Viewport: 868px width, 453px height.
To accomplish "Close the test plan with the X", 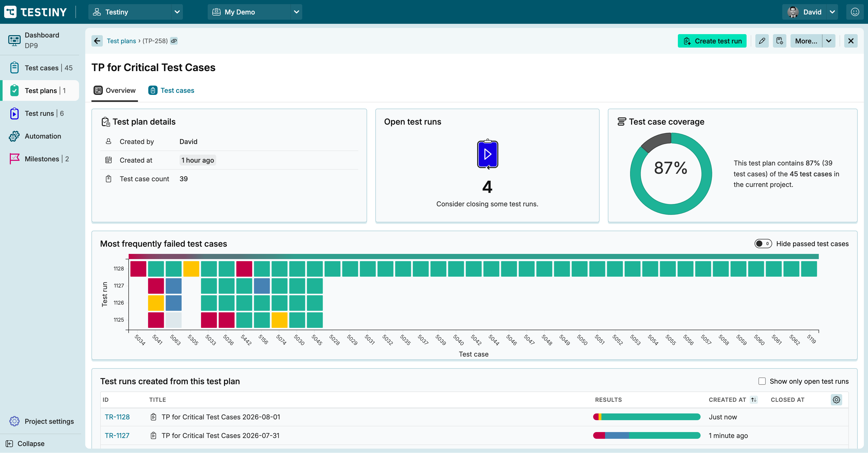I will [x=850, y=41].
